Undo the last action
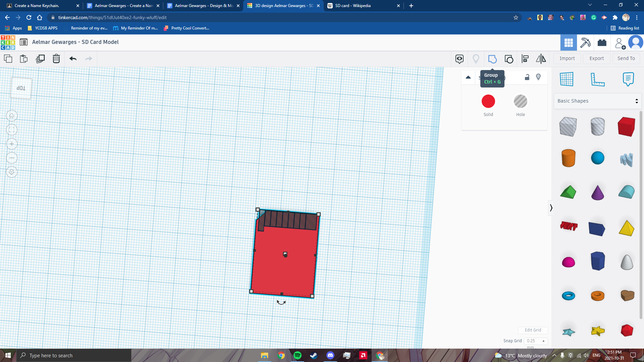This screenshot has width=644, height=362. 73,59
